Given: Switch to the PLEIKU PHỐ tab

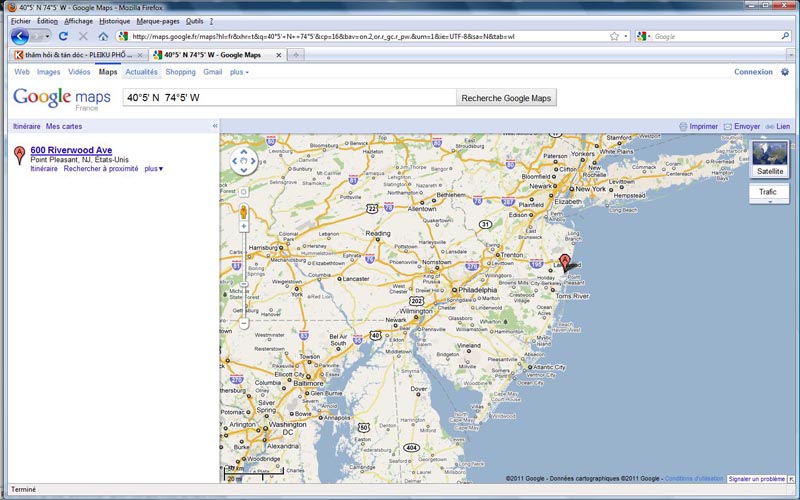Looking at the screenshot, I should point(79,55).
